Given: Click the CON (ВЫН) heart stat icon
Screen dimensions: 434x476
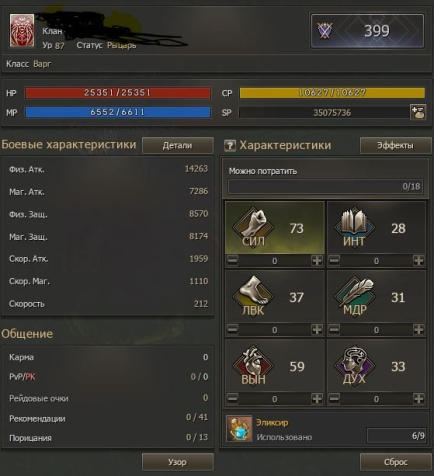Looking at the screenshot, I should [x=253, y=365].
